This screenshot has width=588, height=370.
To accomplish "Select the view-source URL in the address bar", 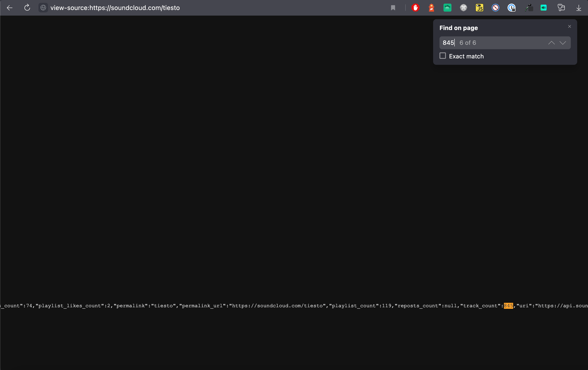I will tap(115, 8).
